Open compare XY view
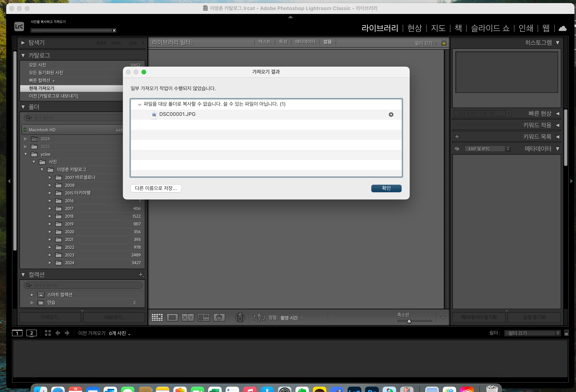The height and width of the screenshot is (392, 576). [x=188, y=317]
